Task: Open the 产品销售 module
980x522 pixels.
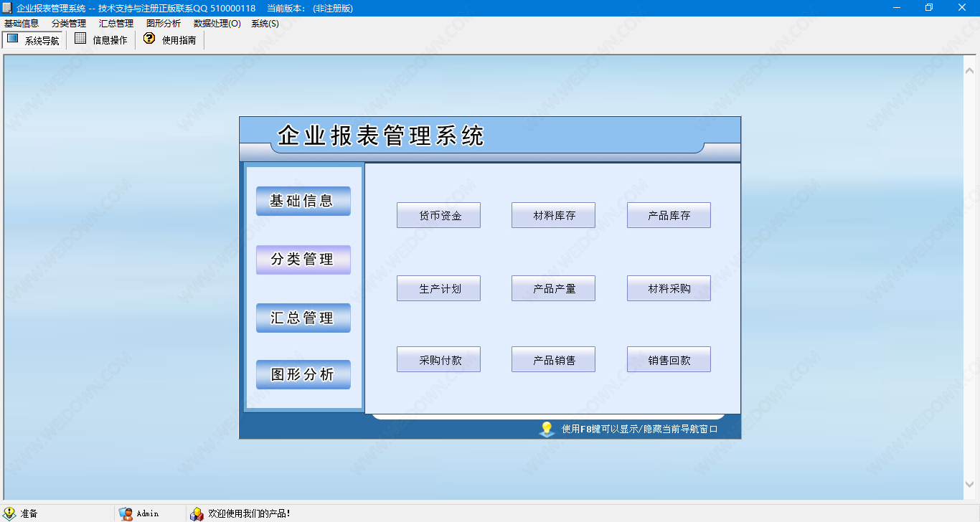Action: [x=553, y=360]
